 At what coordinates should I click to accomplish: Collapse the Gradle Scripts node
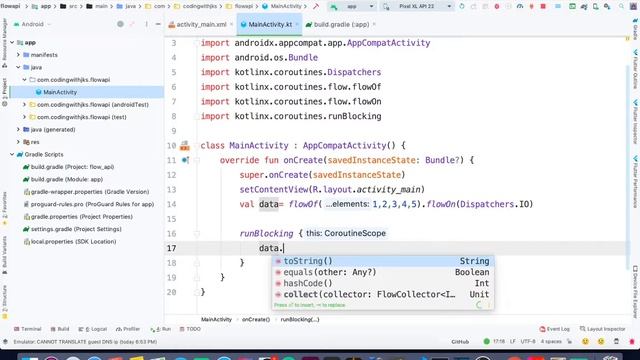point(12,154)
